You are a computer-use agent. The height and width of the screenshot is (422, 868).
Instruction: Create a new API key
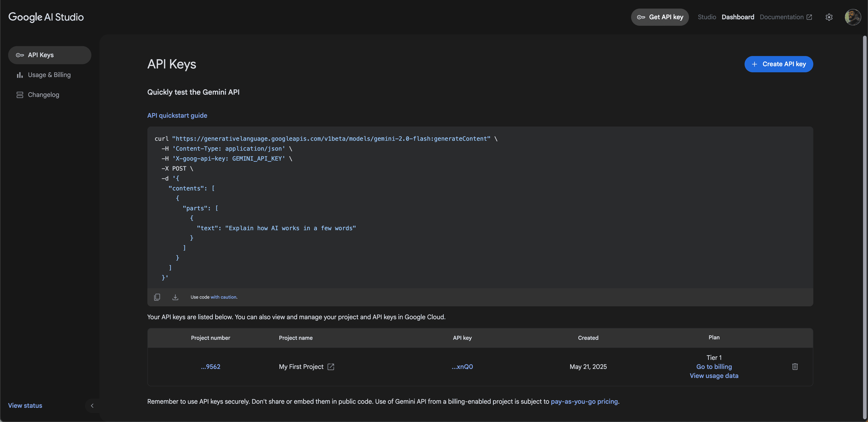coord(778,64)
